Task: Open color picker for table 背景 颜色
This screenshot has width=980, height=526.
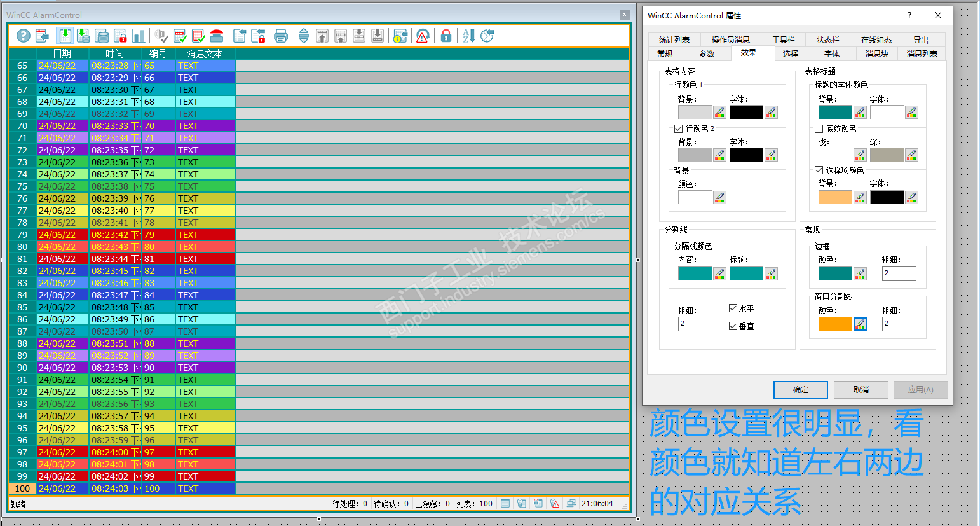Action: (719, 197)
